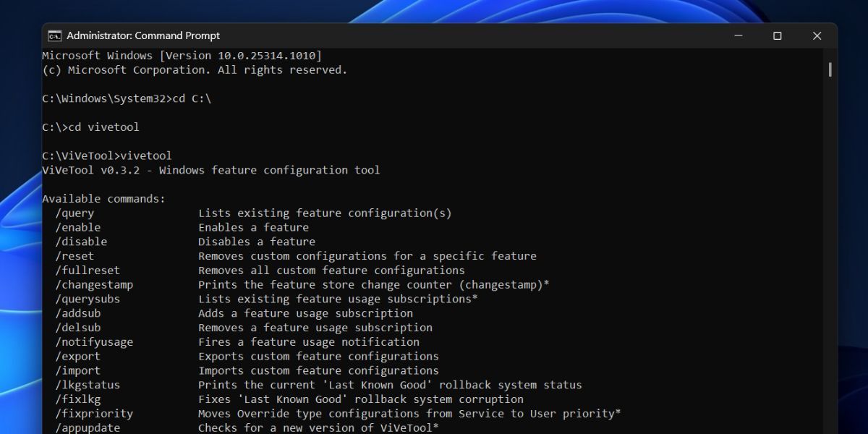Close the Administrator Command Prompt window
The image size is (868, 434).
tap(817, 35)
